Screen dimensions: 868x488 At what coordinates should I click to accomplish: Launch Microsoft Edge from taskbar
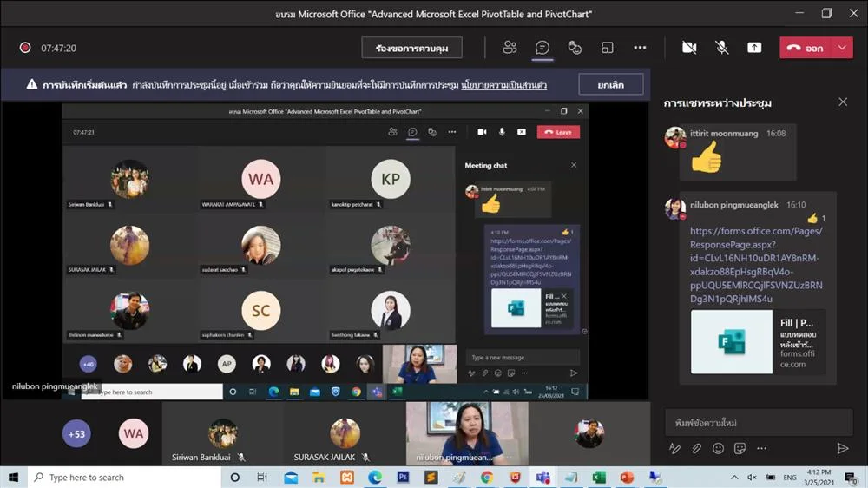coord(375,477)
